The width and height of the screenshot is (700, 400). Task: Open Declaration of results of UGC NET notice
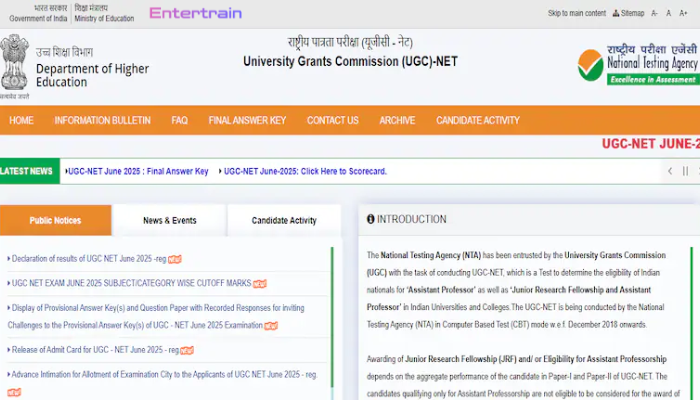[89, 258]
